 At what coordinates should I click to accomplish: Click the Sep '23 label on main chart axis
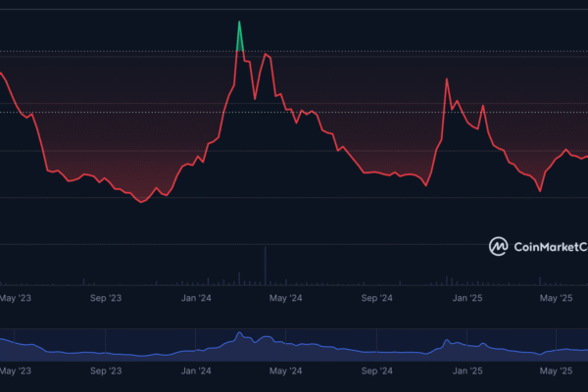[x=105, y=298]
